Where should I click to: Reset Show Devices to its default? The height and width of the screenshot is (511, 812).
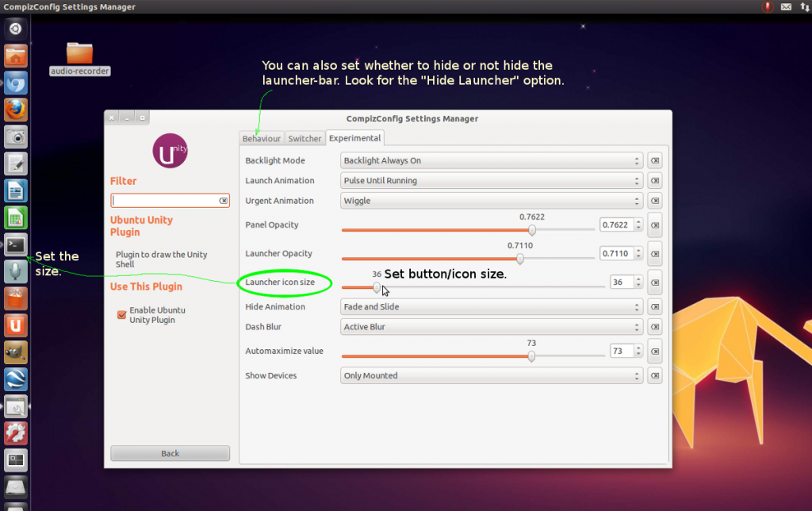(655, 376)
